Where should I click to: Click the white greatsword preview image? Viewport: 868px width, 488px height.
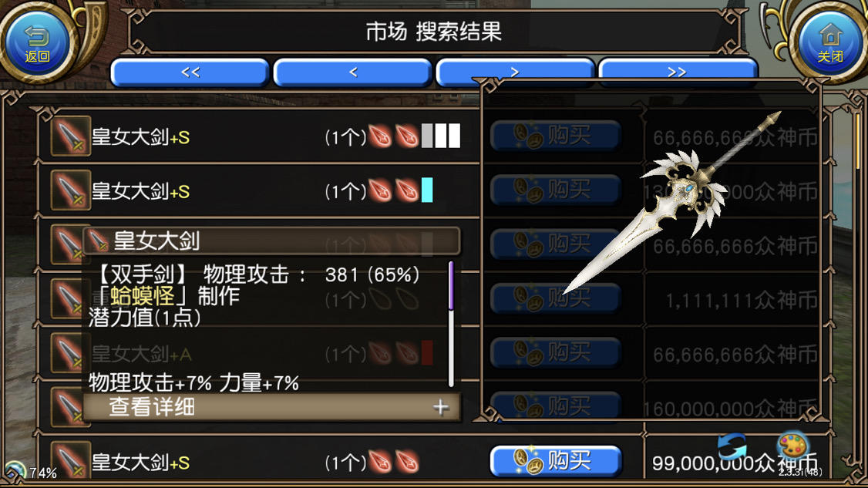tap(673, 202)
